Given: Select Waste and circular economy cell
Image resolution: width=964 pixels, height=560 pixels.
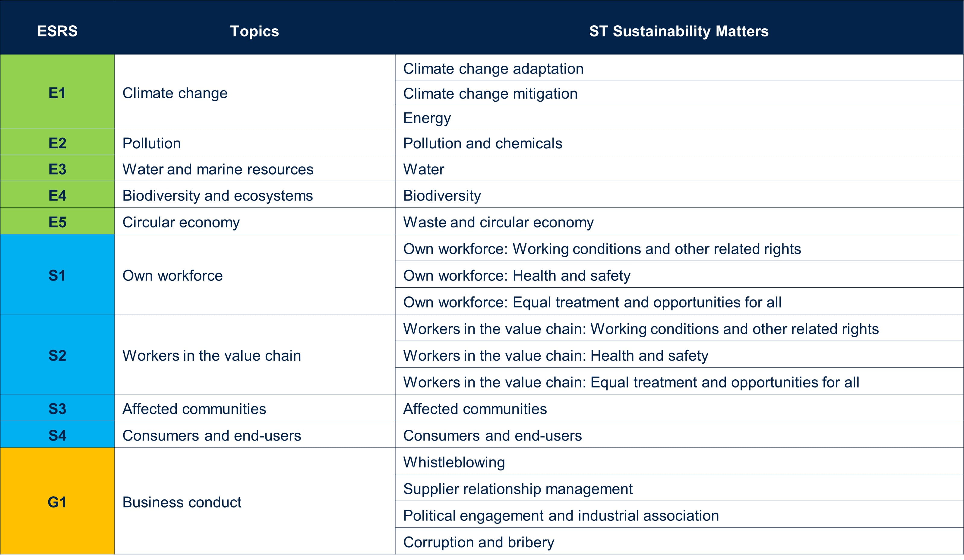Looking at the screenshot, I should pyautogui.click(x=498, y=222).
